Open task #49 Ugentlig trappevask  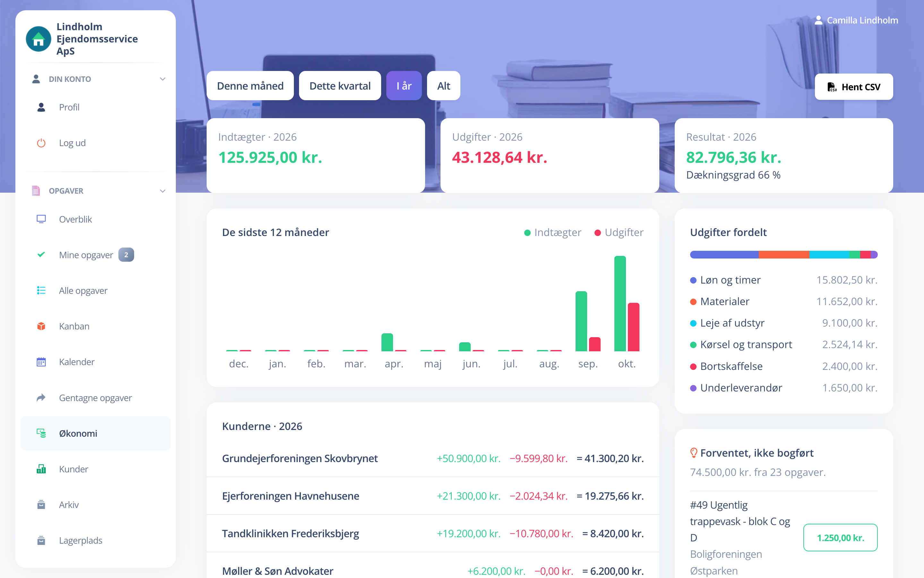[740, 521]
